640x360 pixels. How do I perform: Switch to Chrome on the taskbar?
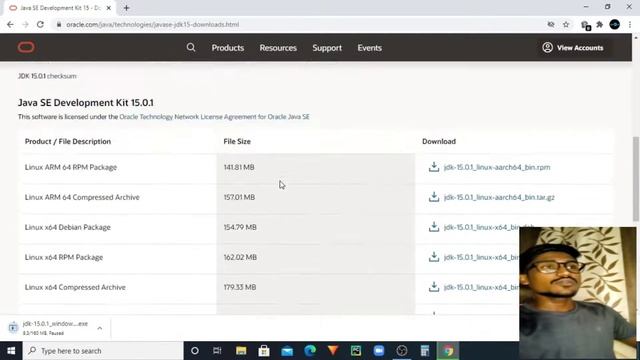click(448, 351)
